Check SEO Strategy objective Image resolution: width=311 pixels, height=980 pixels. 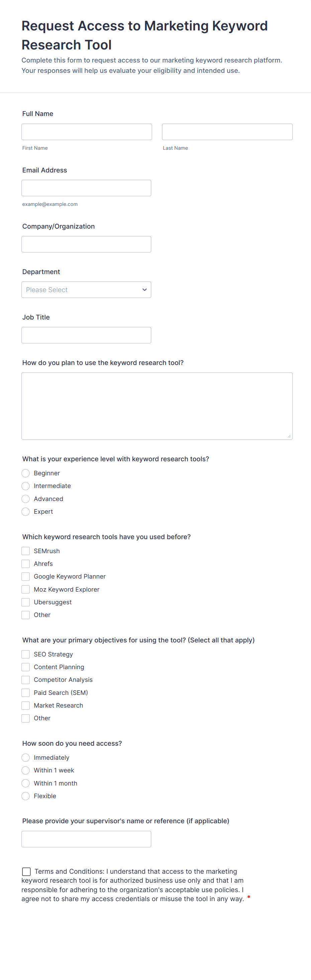point(25,654)
